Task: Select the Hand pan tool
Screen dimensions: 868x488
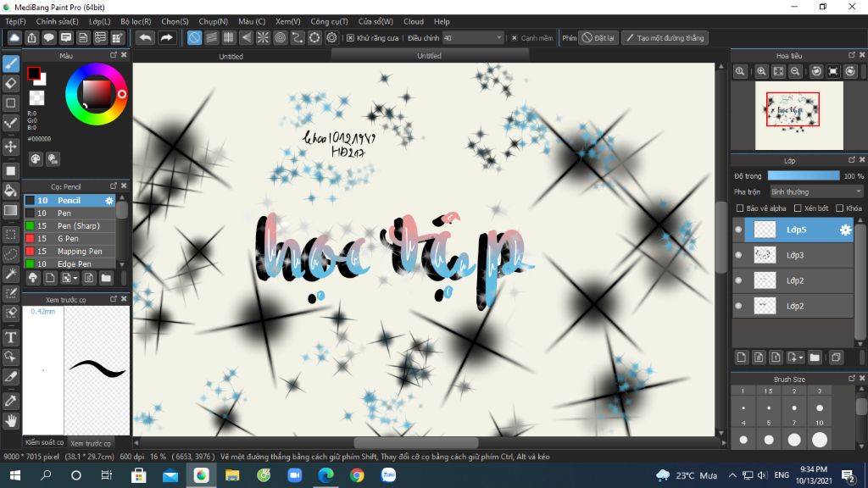Action: [x=10, y=421]
